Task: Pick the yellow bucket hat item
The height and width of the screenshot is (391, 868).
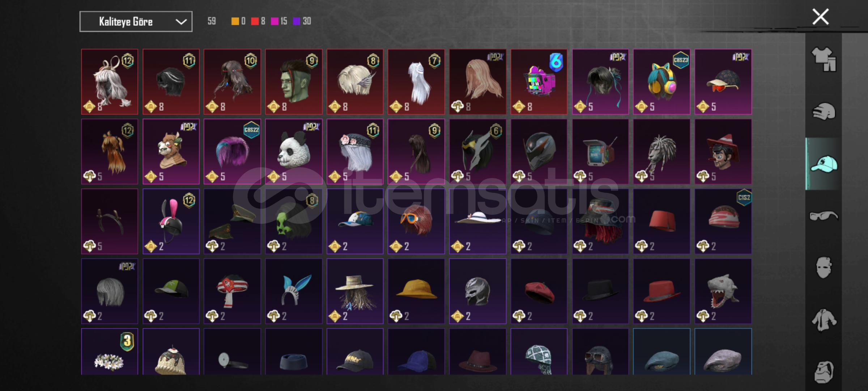Action: click(416, 291)
